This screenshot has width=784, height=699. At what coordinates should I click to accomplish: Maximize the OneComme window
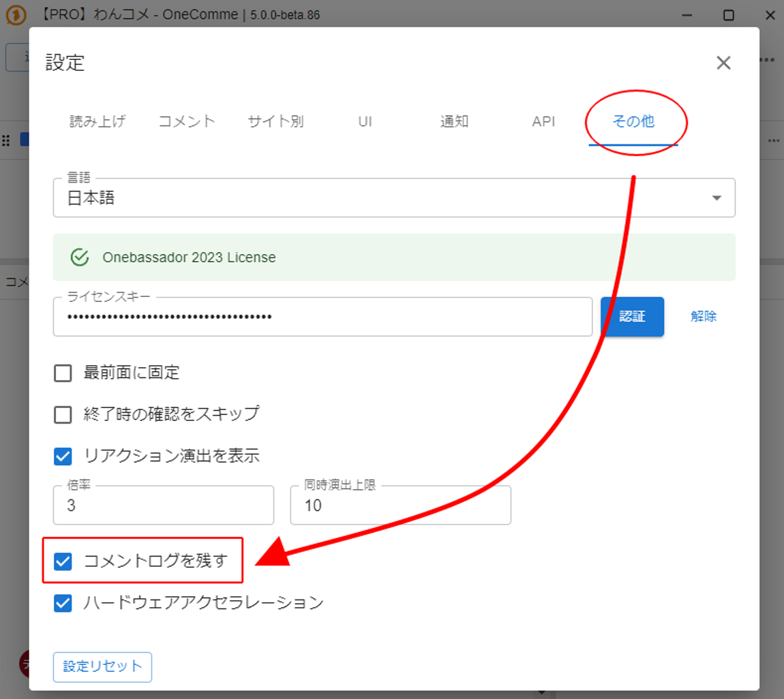click(x=728, y=15)
